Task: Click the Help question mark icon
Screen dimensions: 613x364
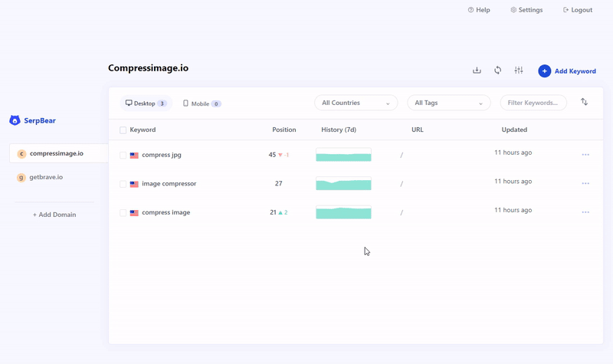Action: point(470,10)
